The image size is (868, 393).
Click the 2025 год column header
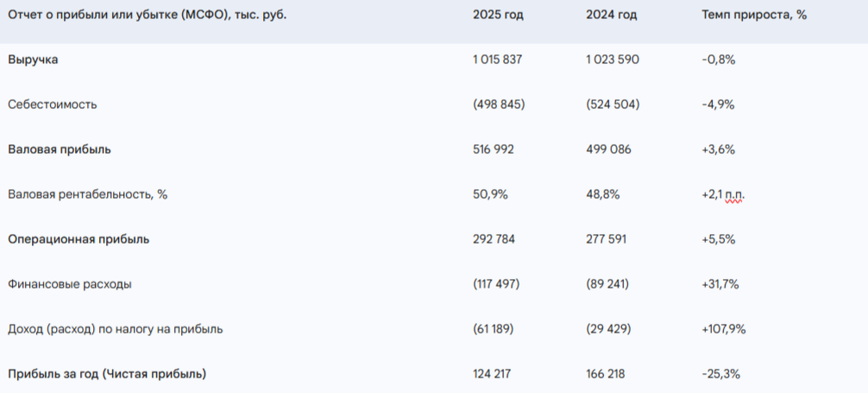coord(498,15)
